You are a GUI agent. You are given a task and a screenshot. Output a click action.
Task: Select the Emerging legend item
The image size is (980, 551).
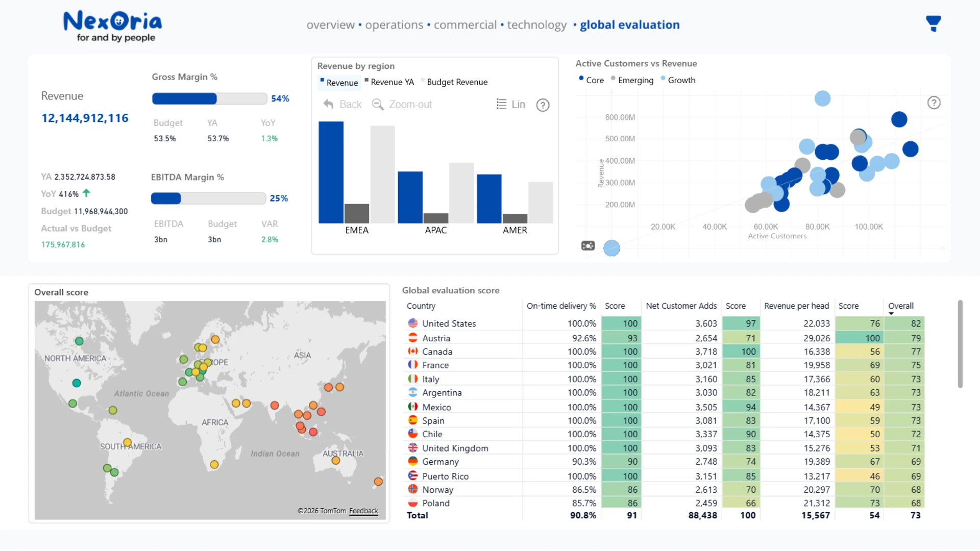635,80
